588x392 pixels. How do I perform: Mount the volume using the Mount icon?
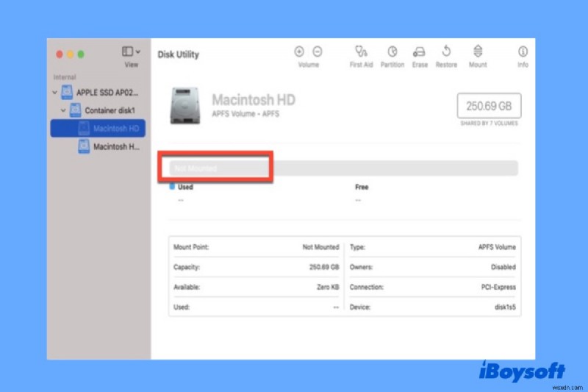(x=478, y=52)
